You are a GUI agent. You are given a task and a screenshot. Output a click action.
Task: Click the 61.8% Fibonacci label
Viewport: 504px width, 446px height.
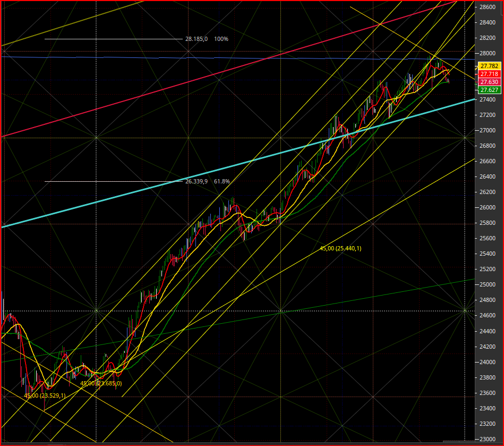(222, 181)
